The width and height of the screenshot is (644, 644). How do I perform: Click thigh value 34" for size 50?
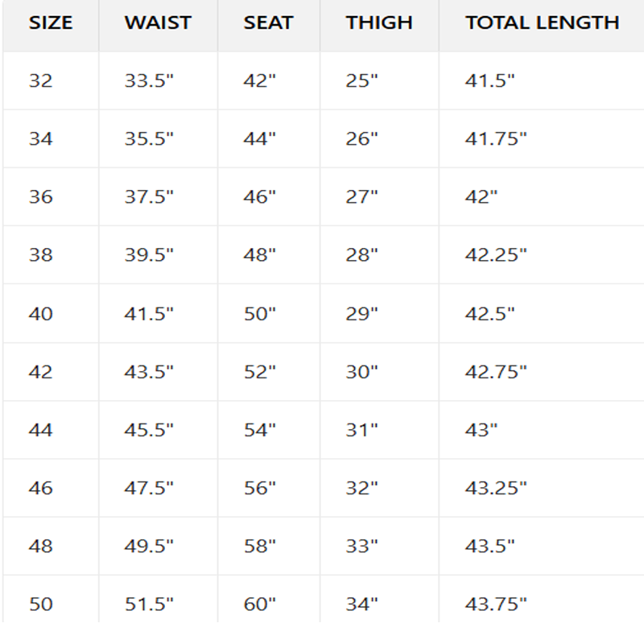[x=361, y=605]
